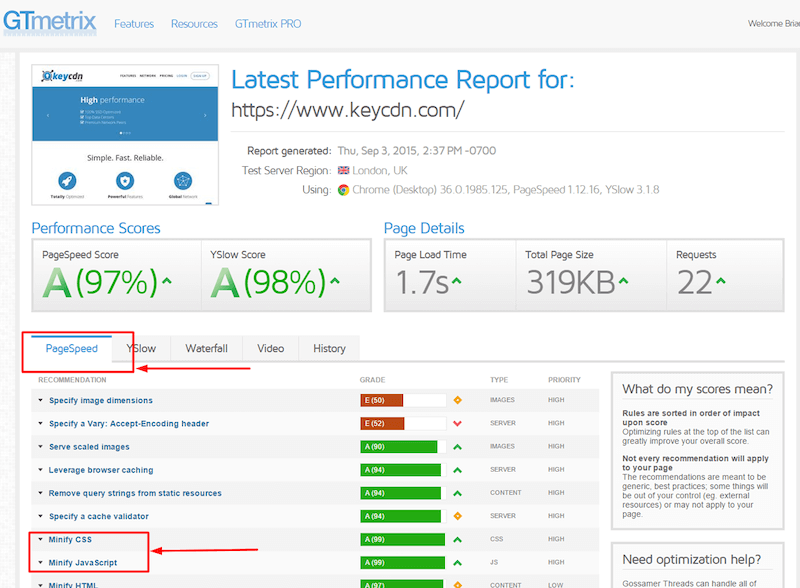
Task: Click the YSlow Score up arrow
Action: (x=335, y=281)
